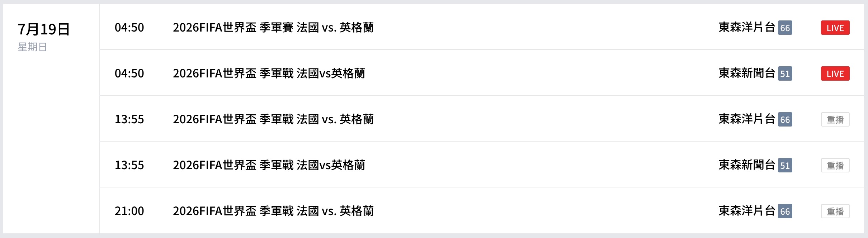
Task: Click the 21:00 time label
Action: pos(129,211)
